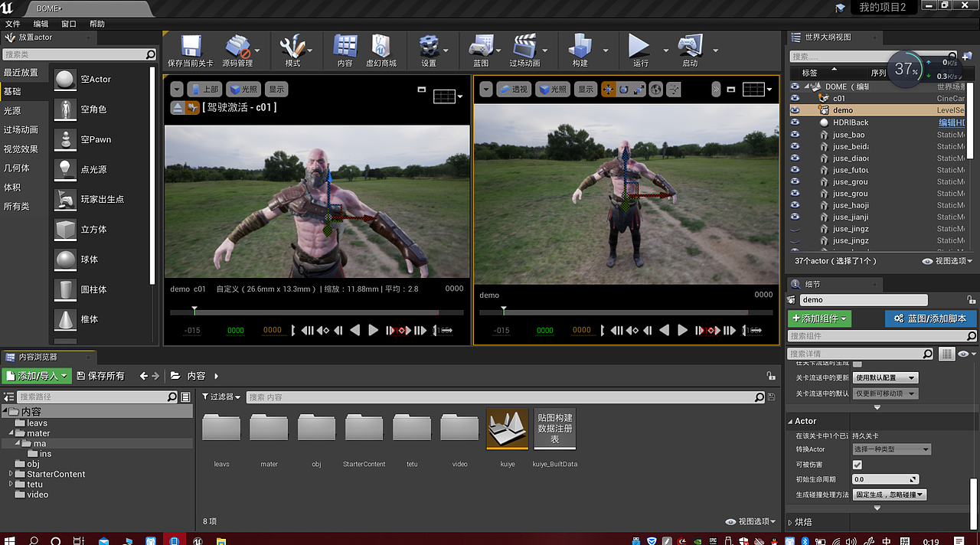980x545 pixels.
Task: Toggle visibility of juse_beida actor
Action: pos(795,146)
